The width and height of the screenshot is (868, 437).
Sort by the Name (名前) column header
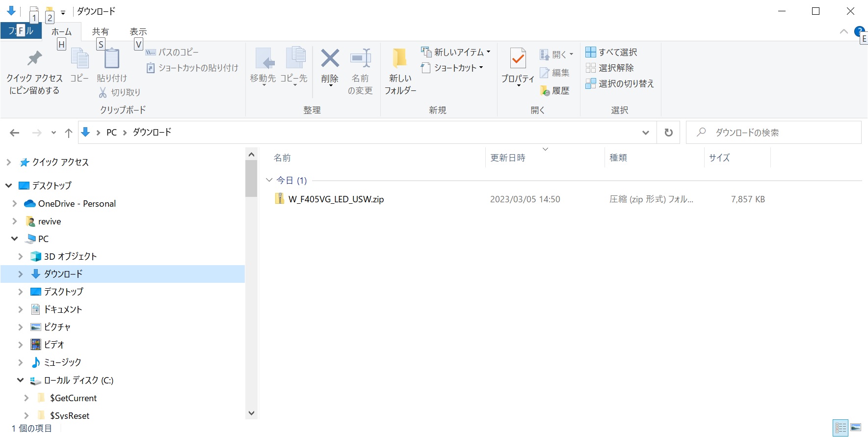(x=282, y=158)
